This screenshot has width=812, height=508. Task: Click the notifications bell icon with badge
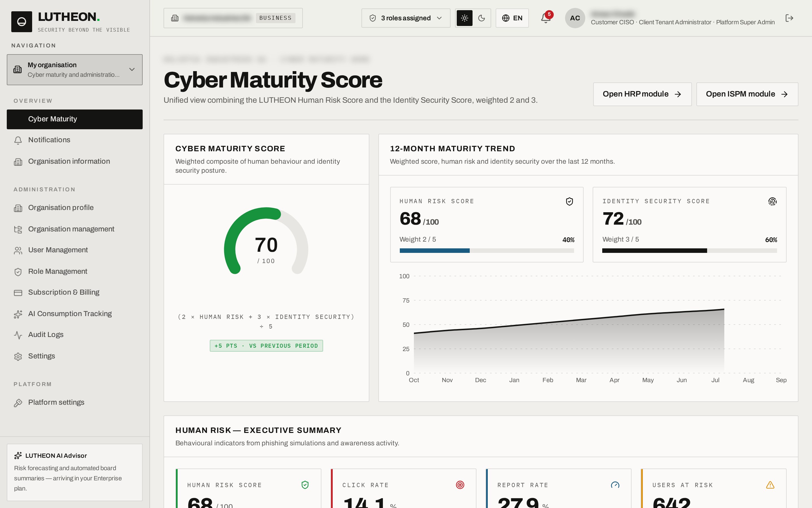pyautogui.click(x=546, y=18)
